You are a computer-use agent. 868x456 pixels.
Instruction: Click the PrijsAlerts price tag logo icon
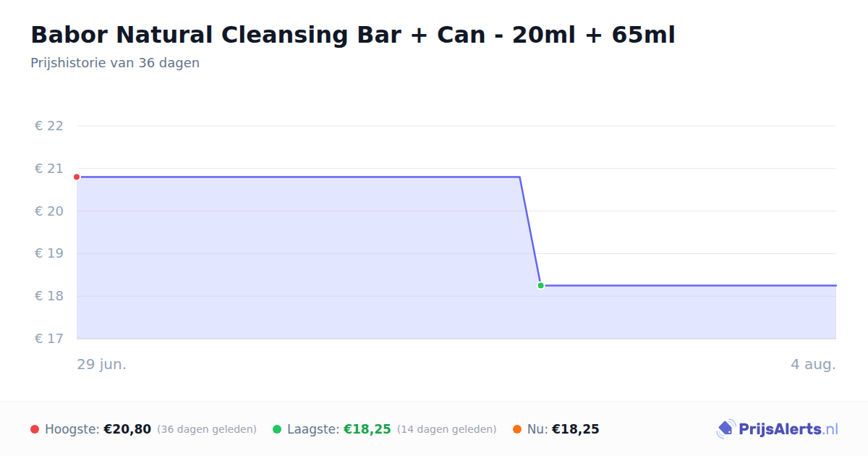point(726,429)
